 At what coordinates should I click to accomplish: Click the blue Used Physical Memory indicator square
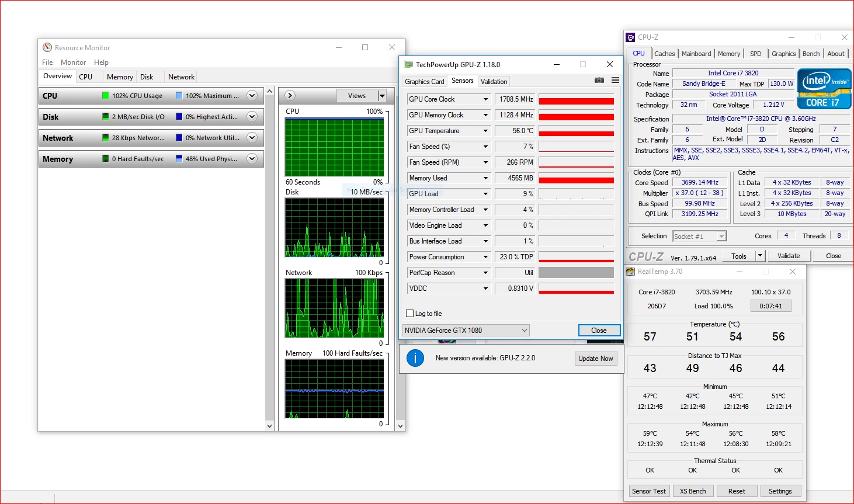(179, 158)
